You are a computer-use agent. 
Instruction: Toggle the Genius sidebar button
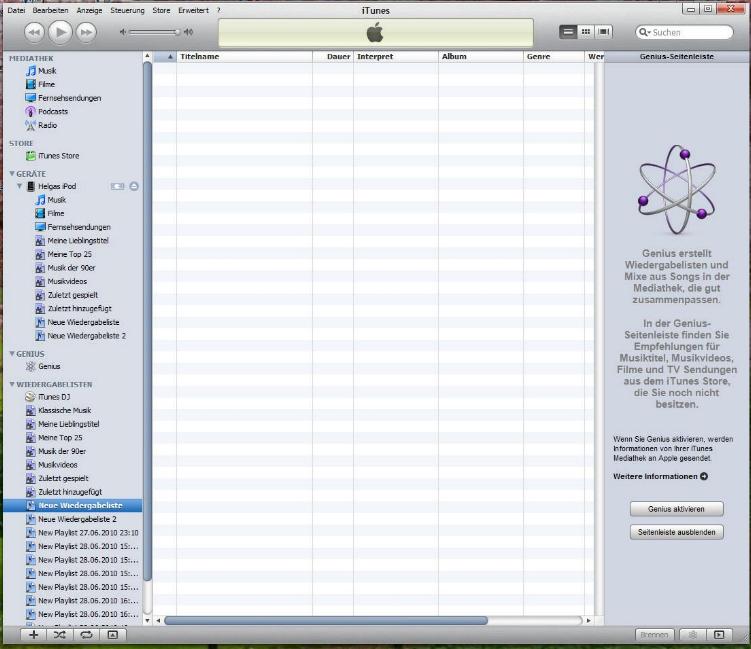[719, 635]
